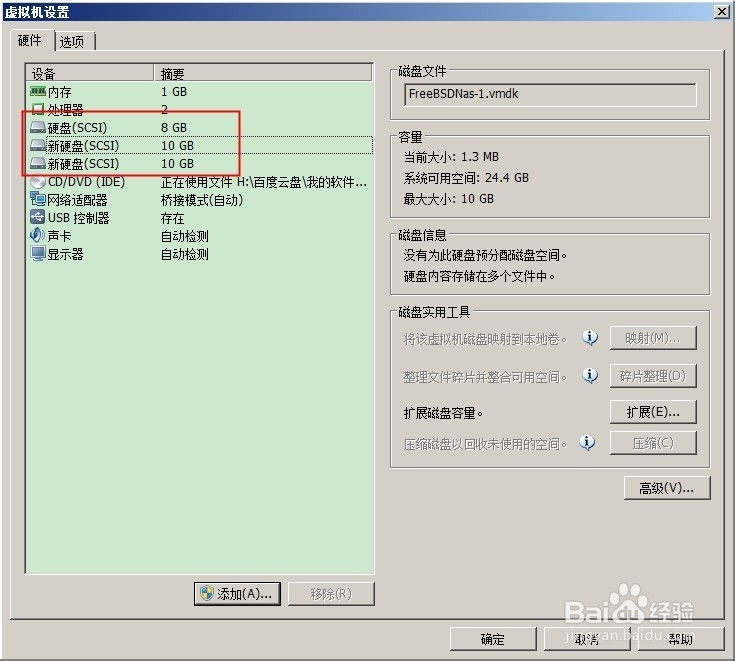Close the 虚拟机设置 dialog window
Image resolution: width=735 pixels, height=661 pixels.
722,12
